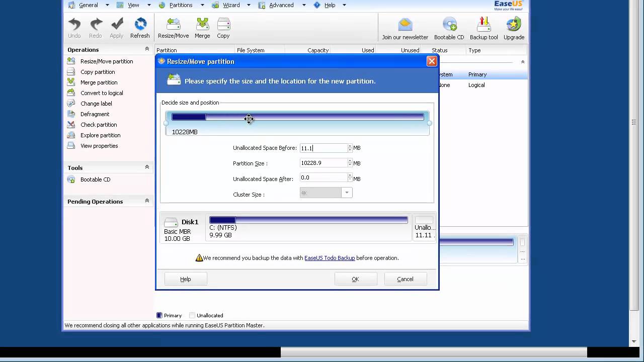Collapse the Tools panel
This screenshot has height=362, width=644.
point(147,167)
